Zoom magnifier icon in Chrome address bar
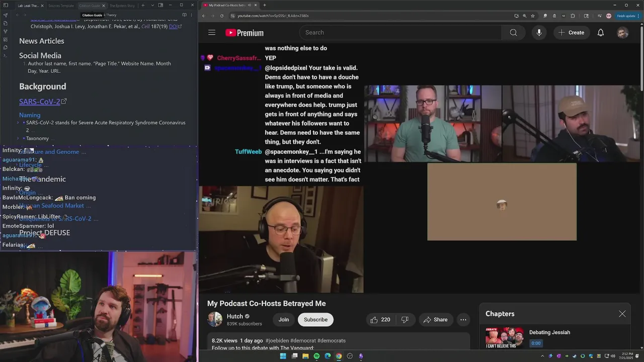644x362 pixels. point(525,16)
